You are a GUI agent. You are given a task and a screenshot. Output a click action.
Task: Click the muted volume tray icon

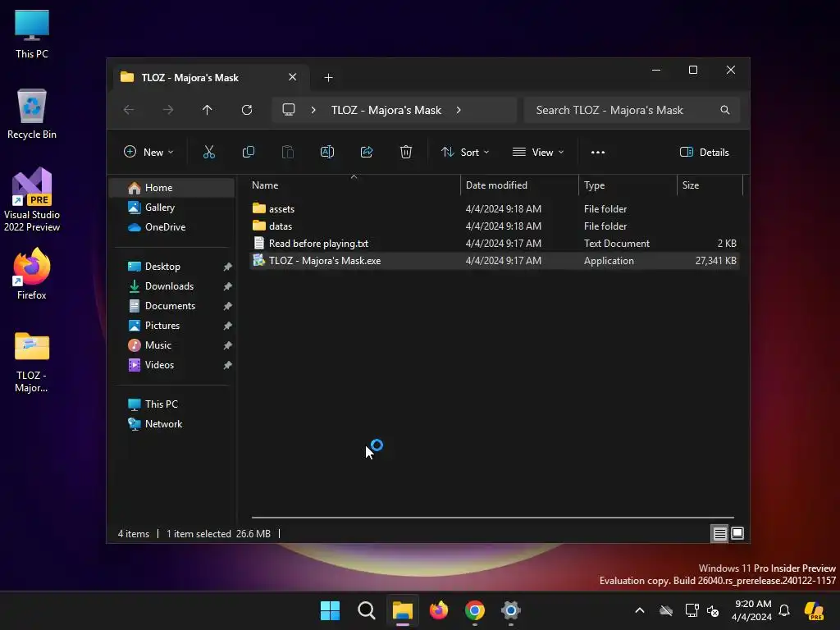[x=713, y=610]
